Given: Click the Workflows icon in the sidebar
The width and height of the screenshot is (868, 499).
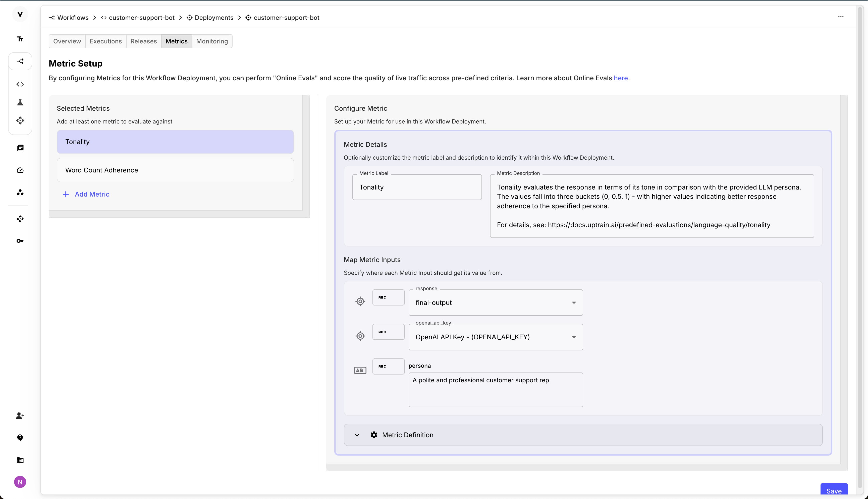Looking at the screenshot, I should [x=20, y=61].
